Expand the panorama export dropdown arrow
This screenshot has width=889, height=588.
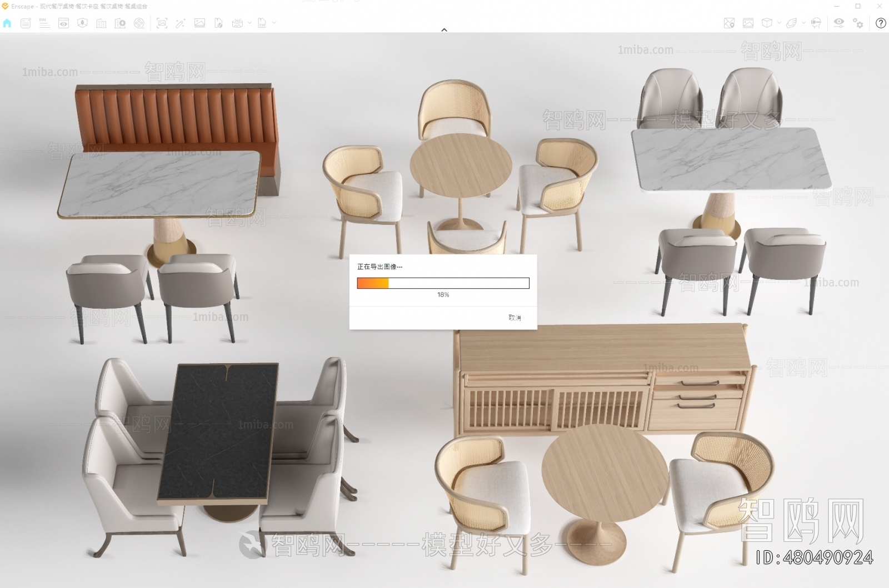(x=250, y=23)
